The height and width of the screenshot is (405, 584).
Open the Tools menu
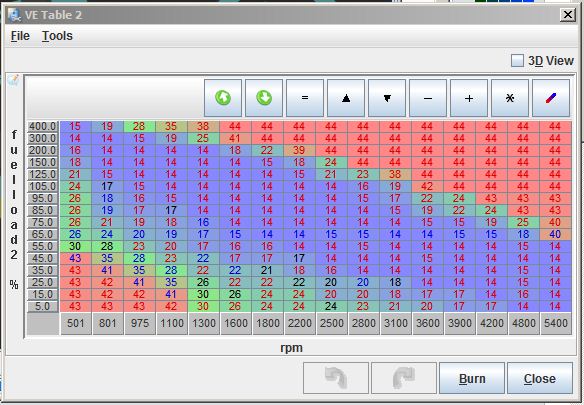click(x=57, y=36)
